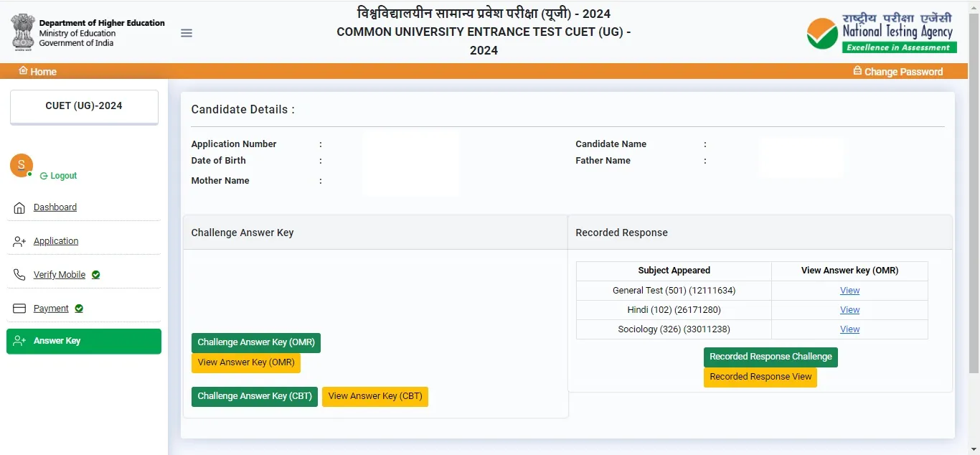
Task: Click the Dashboard house icon
Action: 19,208
